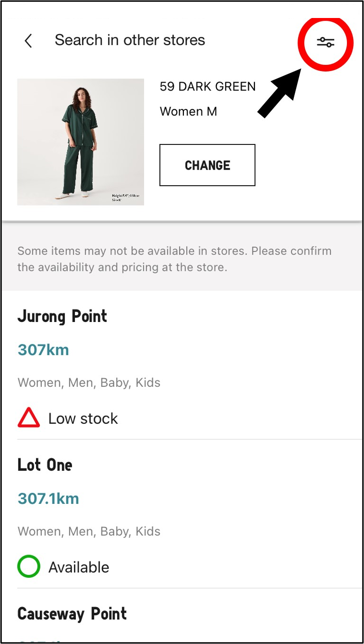Click Jurong Point's Women, Men, Baby, Kids categories

(x=89, y=383)
